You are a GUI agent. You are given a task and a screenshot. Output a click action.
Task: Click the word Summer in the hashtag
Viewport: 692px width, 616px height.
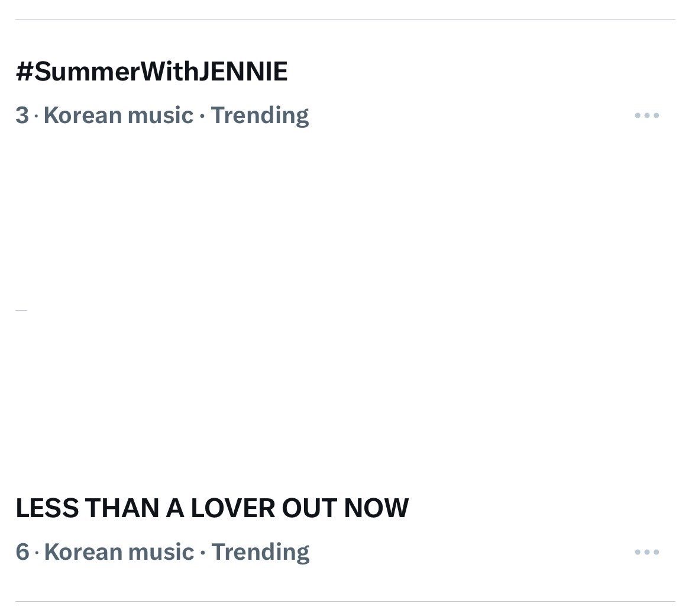pyautogui.click(x=88, y=72)
